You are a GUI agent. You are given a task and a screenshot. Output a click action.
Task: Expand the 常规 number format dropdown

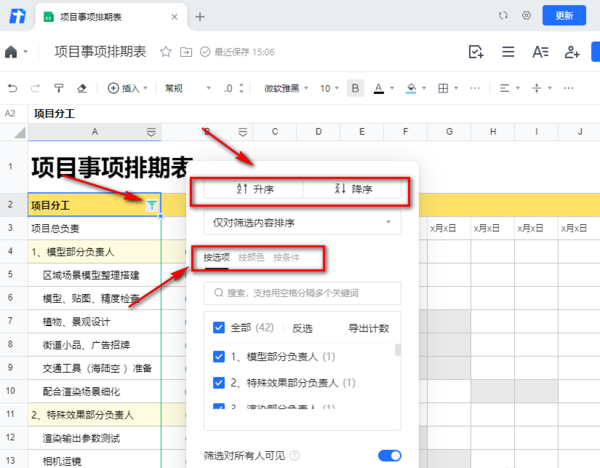tap(185, 88)
